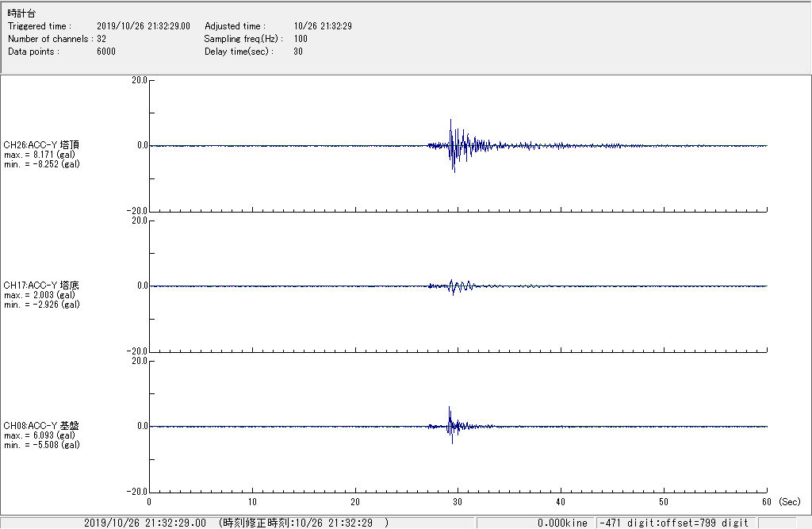Click the peak of the CH26 waveform
This screenshot has height=529, width=812.
tap(450, 121)
